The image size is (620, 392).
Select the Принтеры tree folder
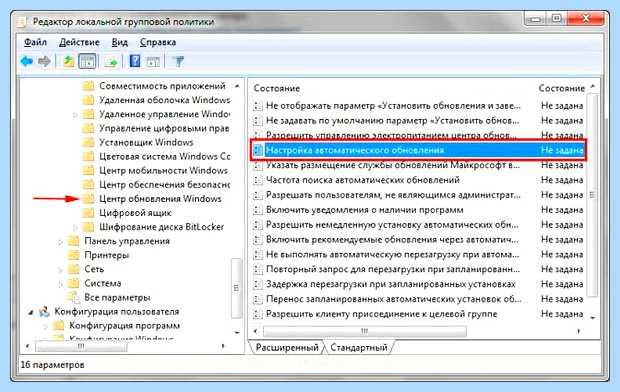click(x=107, y=255)
